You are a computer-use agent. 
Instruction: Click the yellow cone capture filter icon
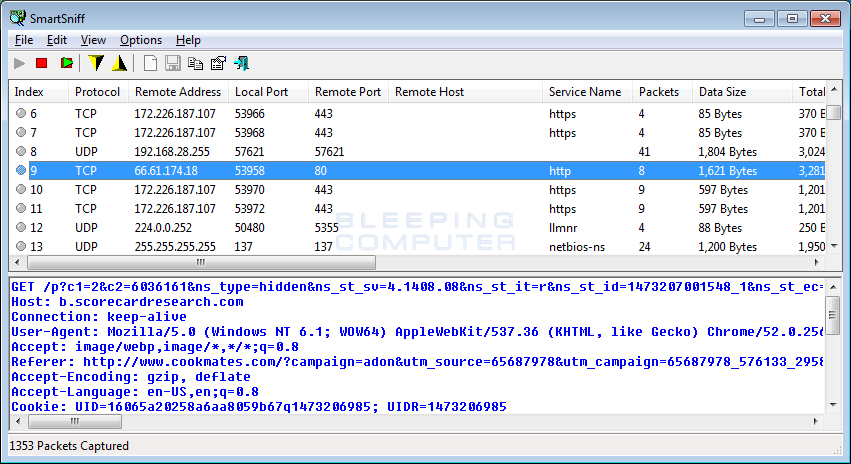(119, 63)
